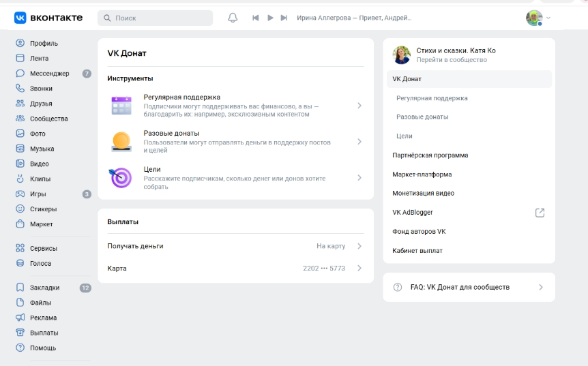Click the Получать деньги label
Viewport: 588px width, 366px height.
point(135,246)
